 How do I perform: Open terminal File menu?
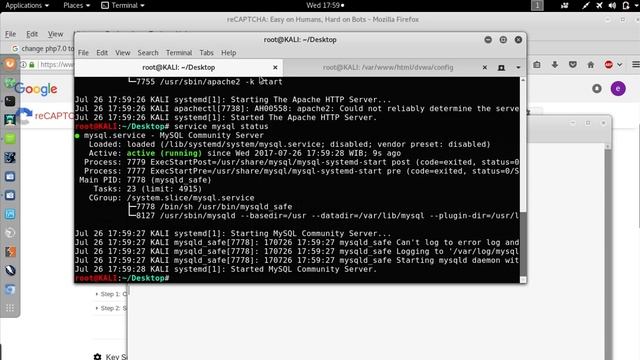click(83, 53)
